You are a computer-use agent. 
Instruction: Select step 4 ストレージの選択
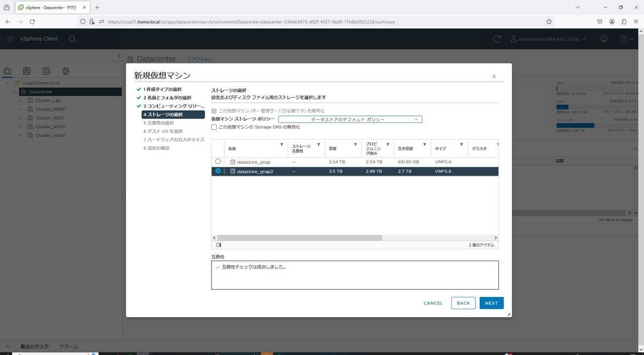(x=173, y=114)
